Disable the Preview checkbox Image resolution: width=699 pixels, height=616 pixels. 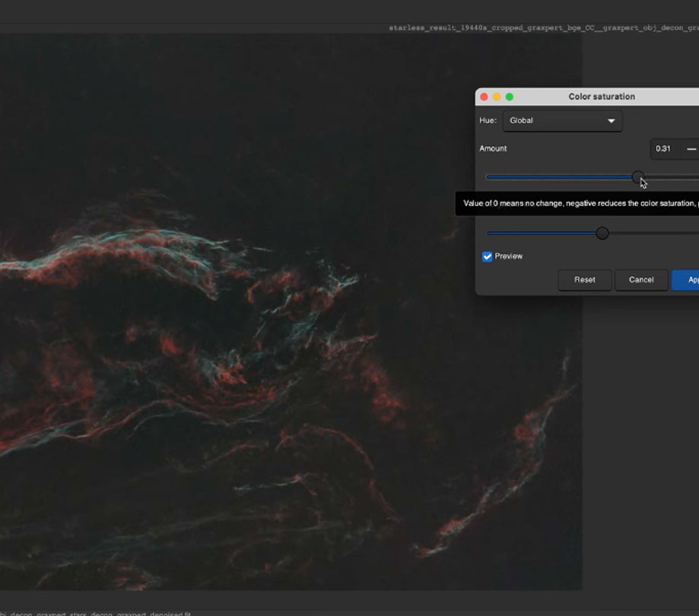pos(487,256)
